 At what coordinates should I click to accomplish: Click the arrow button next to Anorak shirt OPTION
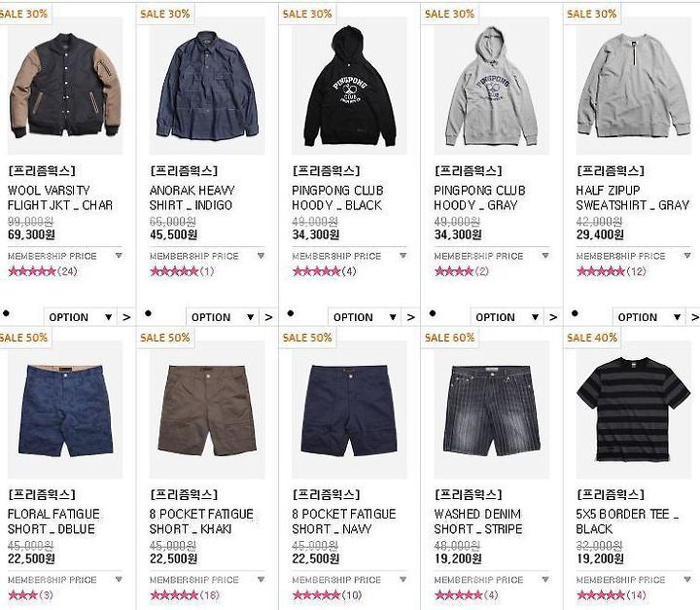[268, 317]
